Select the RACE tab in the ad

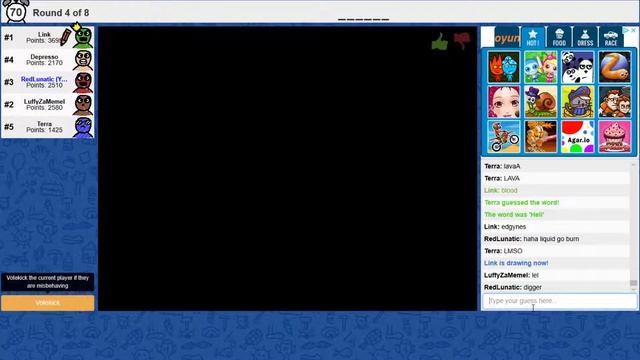tap(611, 37)
